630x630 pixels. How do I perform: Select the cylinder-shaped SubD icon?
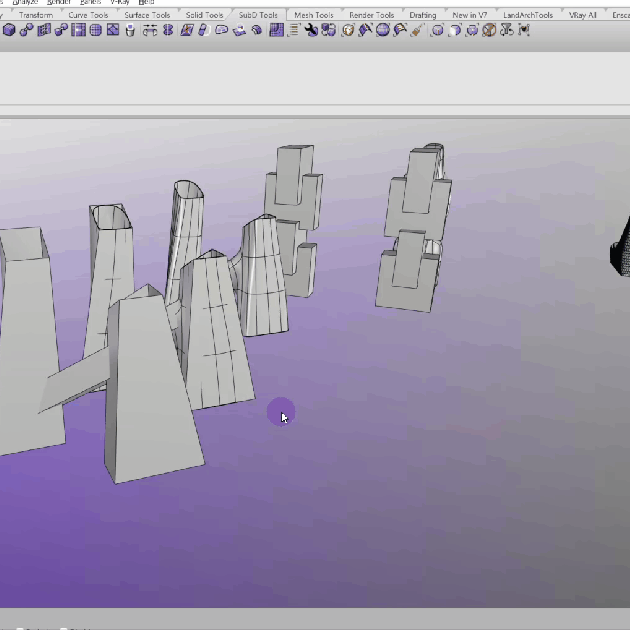click(129, 30)
